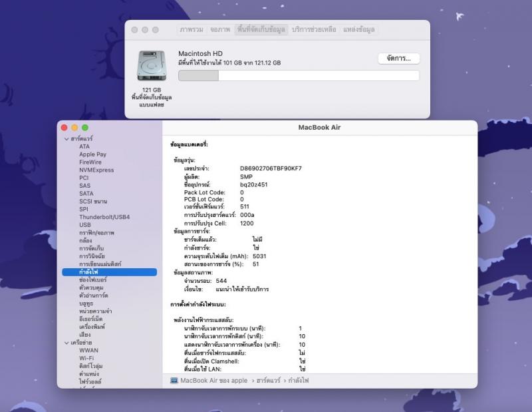Select Apple Pay in the sidebar

tap(92, 154)
